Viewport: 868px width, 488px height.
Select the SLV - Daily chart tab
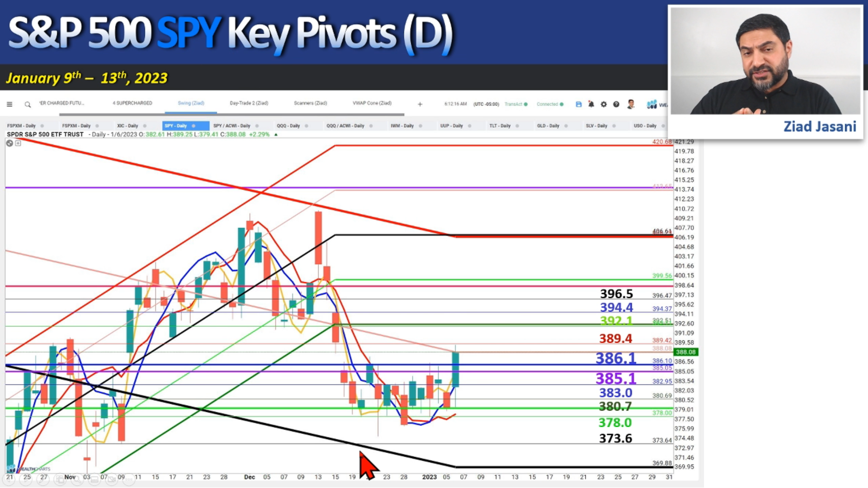597,126
